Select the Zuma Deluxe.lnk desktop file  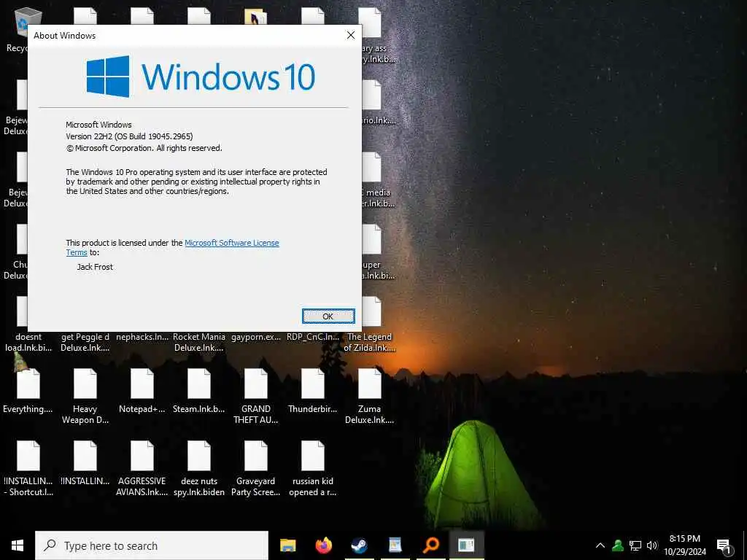click(370, 396)
